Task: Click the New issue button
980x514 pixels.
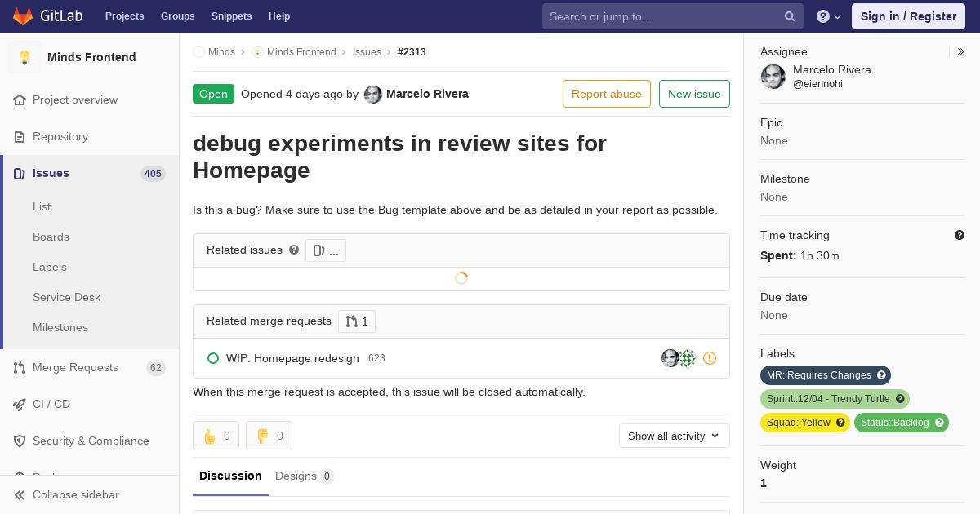Action: click(694, 94)
